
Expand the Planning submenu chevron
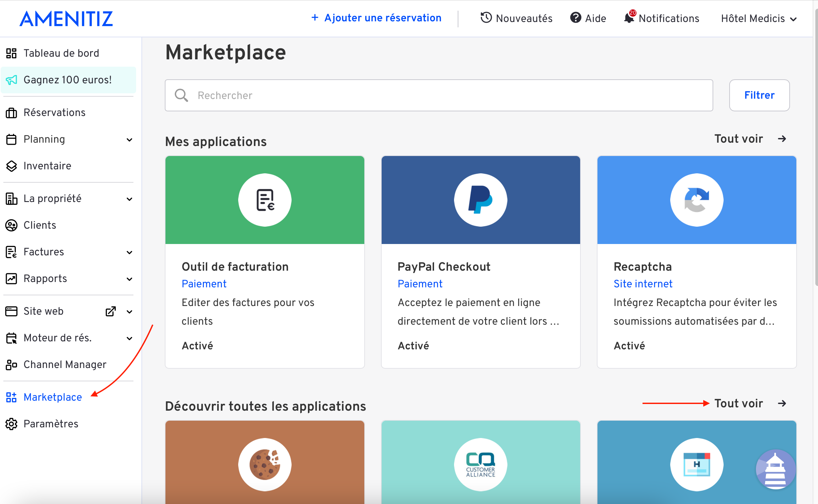tap(129, 140)
